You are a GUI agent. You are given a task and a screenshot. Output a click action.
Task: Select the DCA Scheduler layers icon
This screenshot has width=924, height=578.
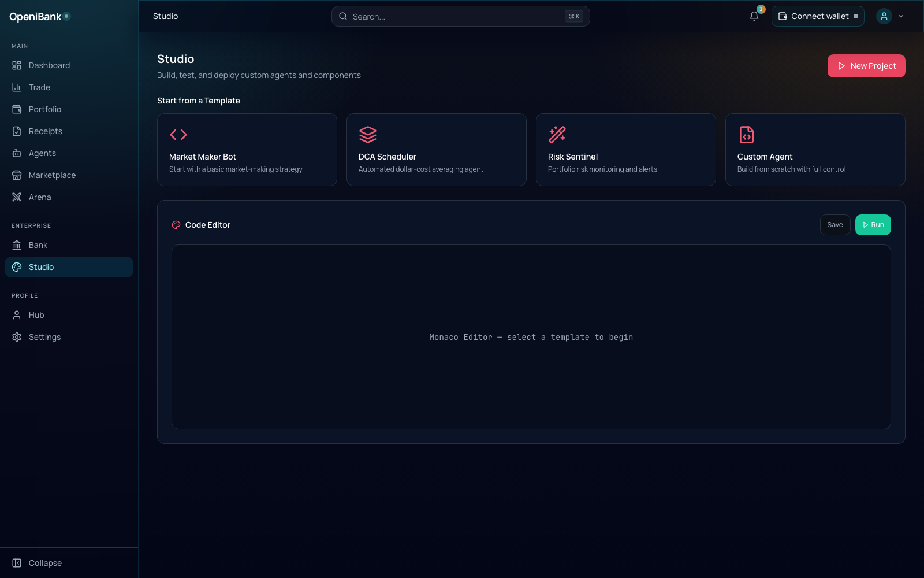[368, 135]
